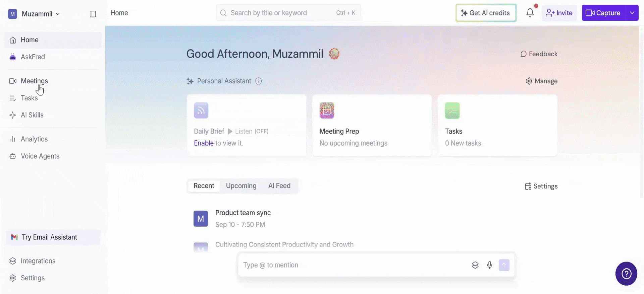Focus the search by title field
Image resolution: width=644 pixels, height=294 pixels.
coord(288,13)
